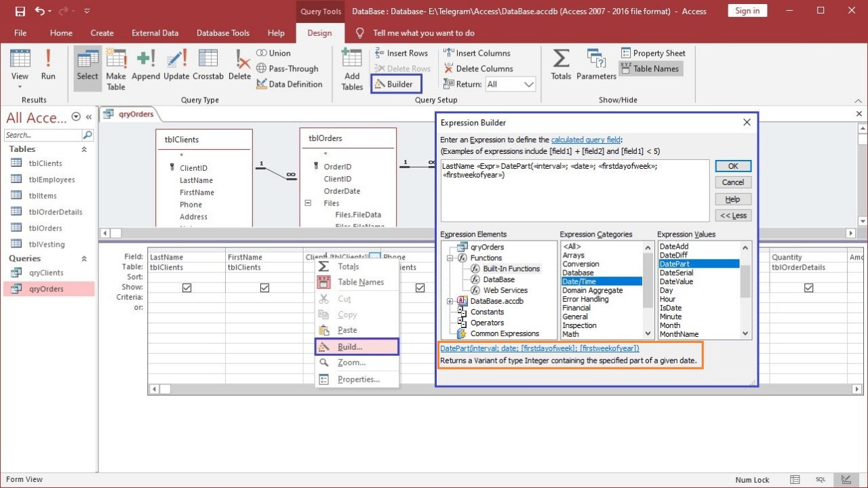Screen dimensions: 868x488
Task: Uncheck Show box for LastName column
Action: [x=187, y=287]
